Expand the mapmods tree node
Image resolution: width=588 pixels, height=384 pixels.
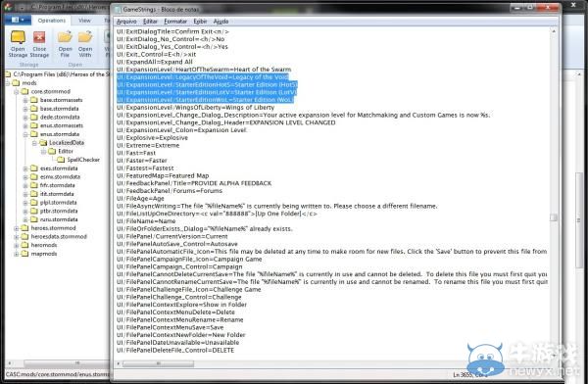[17, 254]
